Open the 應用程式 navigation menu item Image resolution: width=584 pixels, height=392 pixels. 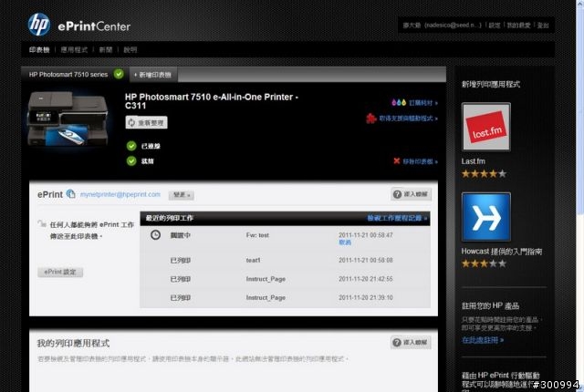(74, 50)
